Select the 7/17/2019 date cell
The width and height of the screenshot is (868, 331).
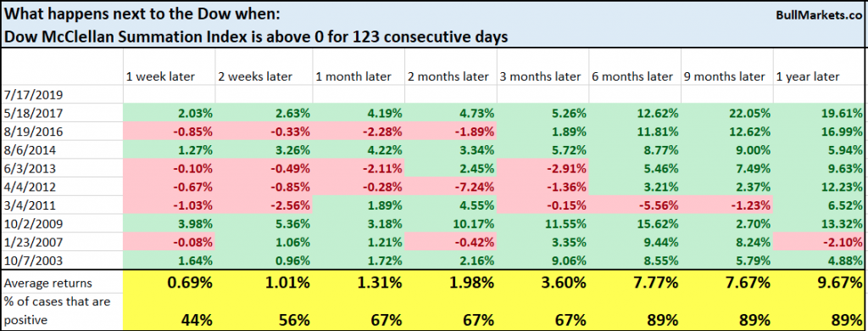(x=62, y=95)
